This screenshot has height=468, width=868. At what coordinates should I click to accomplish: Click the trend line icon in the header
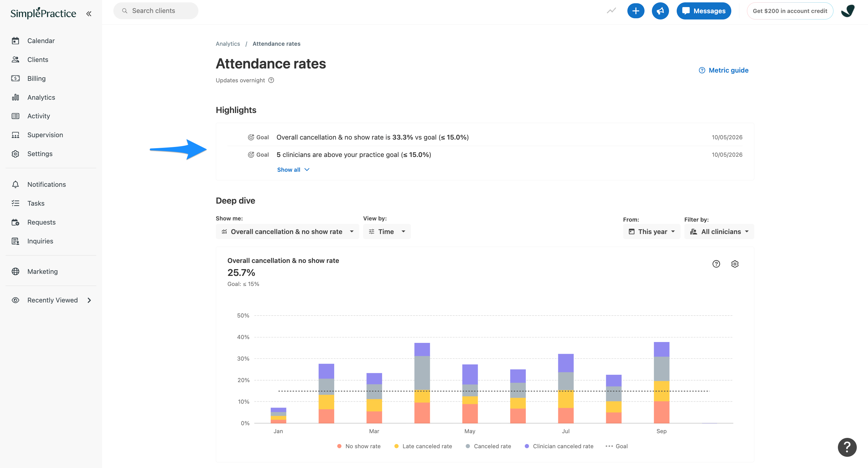coord(611,11)
